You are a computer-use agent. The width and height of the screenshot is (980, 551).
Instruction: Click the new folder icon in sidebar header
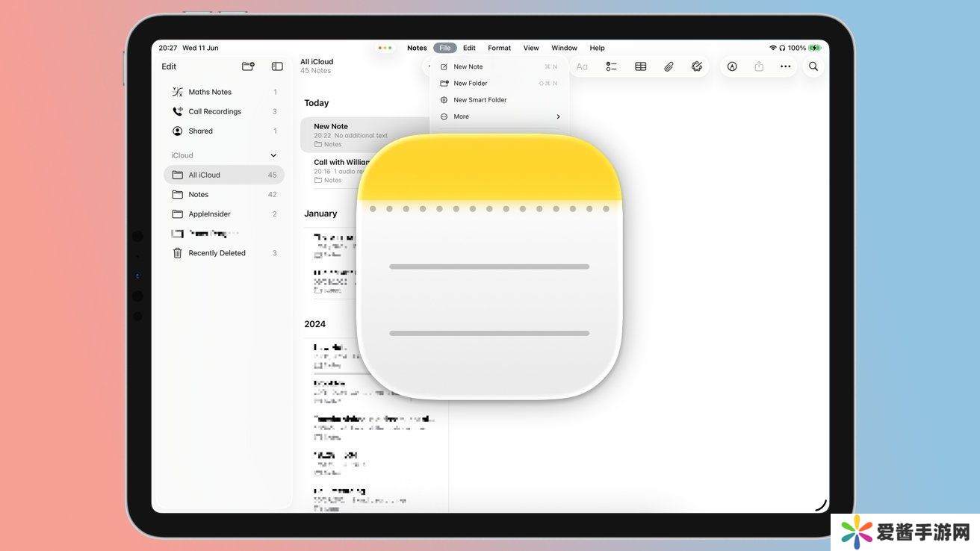(248, 66)
